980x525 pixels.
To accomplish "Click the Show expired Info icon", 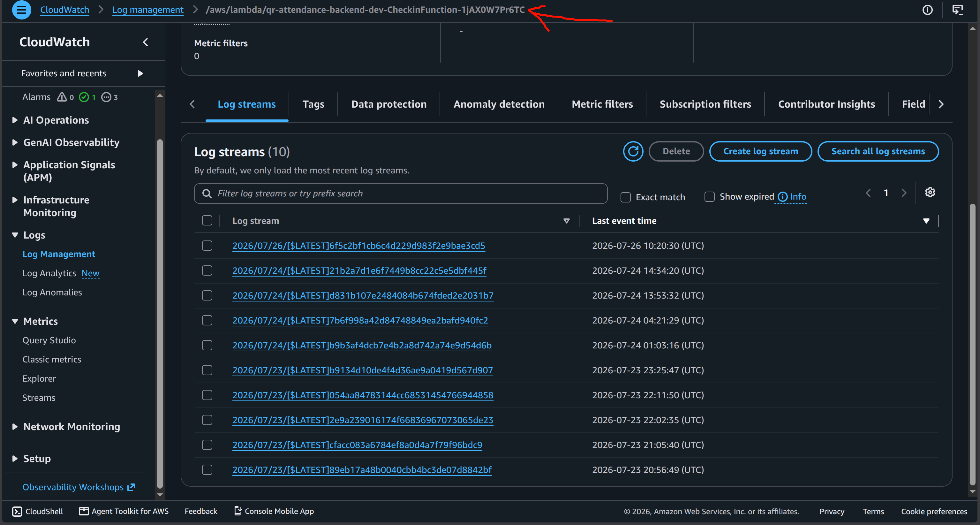I will pyautogui.click(x=782, y=196).
